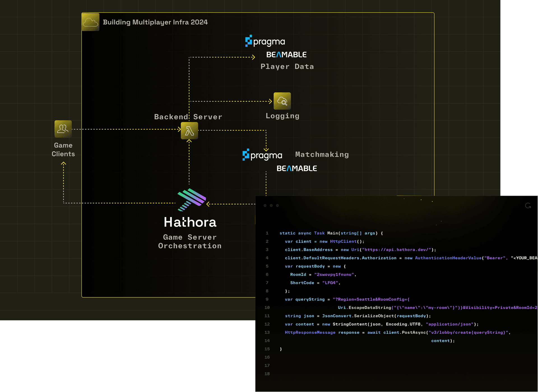Select the Pragma logo above Player Data

coord(264,41)
